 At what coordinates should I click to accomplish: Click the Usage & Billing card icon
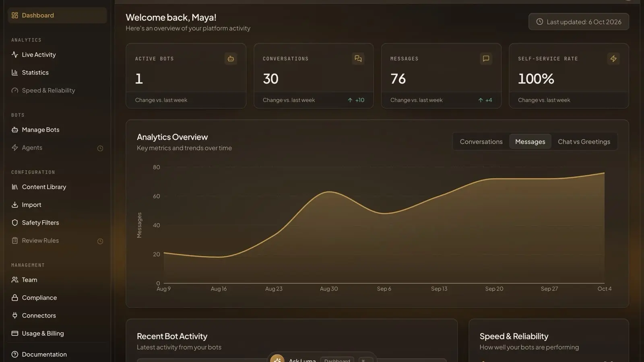coord(15,333)
